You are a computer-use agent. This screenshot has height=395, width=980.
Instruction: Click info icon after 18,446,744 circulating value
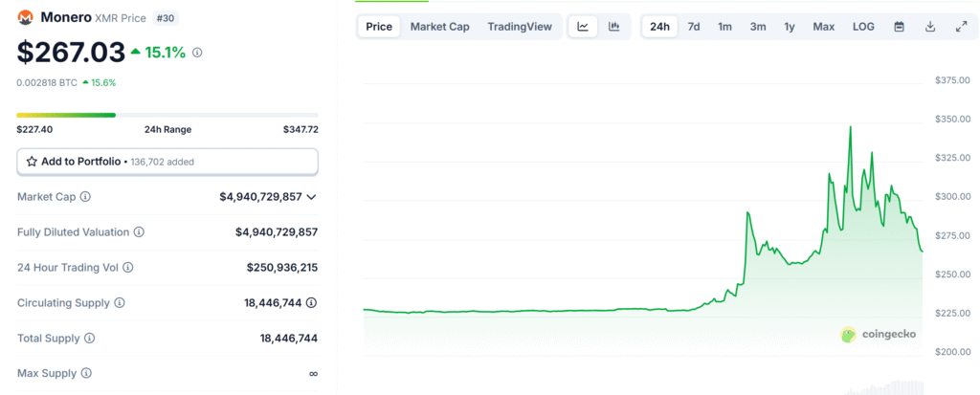coord(311,303)
